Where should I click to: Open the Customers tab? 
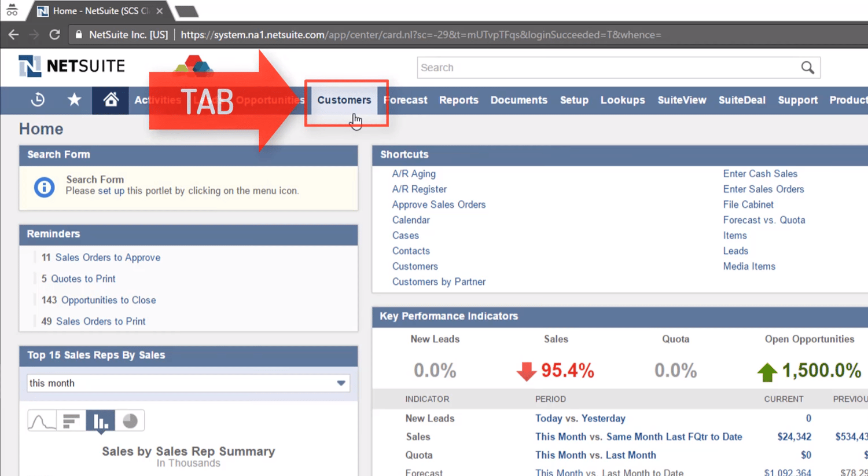click(x=344, y=100)
